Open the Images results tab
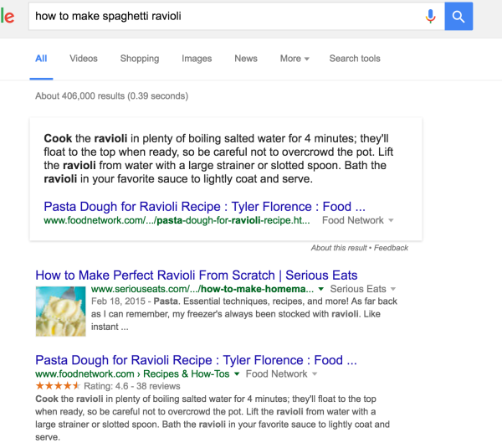The image size is (502, 448). click(197, 59)
